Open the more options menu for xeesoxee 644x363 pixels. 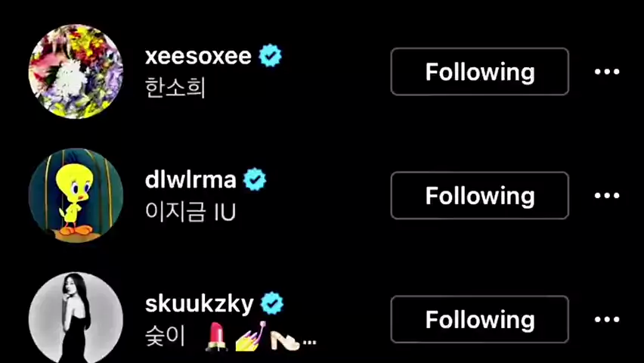[x=607, y=72]
